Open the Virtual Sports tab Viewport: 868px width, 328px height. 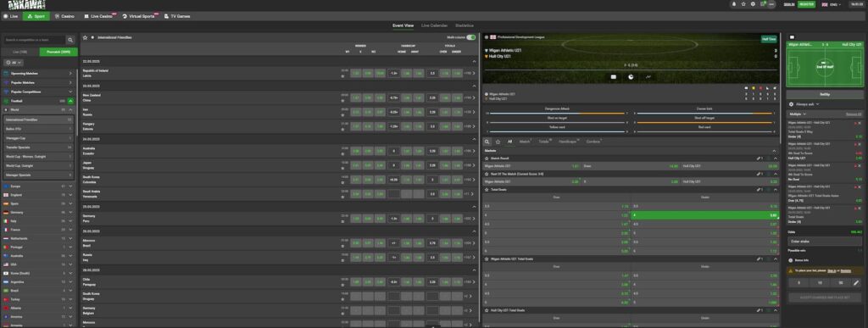point(140,16)
